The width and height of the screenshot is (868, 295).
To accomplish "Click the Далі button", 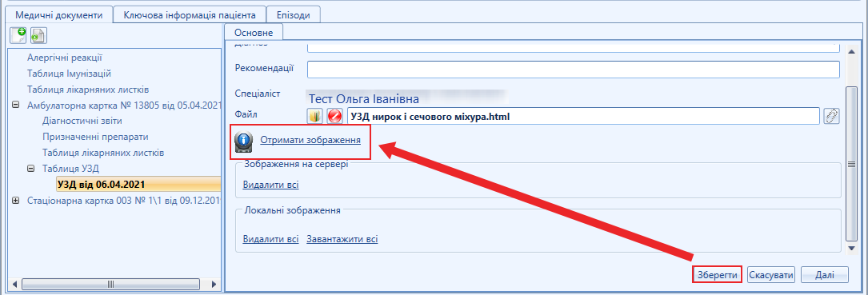I will click(x=824, y=274).
